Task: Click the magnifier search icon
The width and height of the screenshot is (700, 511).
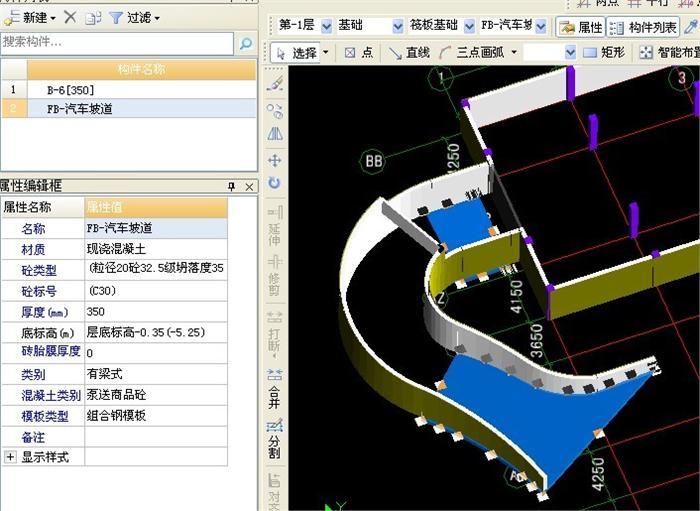Action: pos(245,43)
